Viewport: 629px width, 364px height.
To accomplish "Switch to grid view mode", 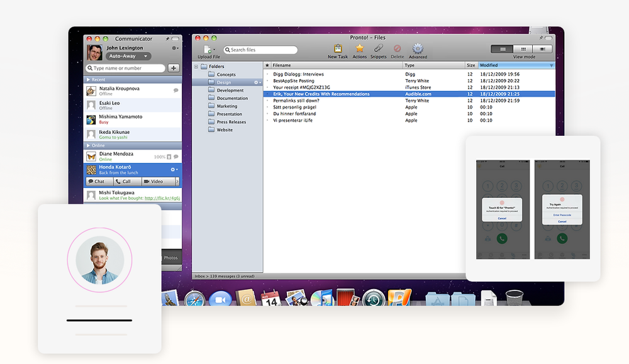I will 523,48.
